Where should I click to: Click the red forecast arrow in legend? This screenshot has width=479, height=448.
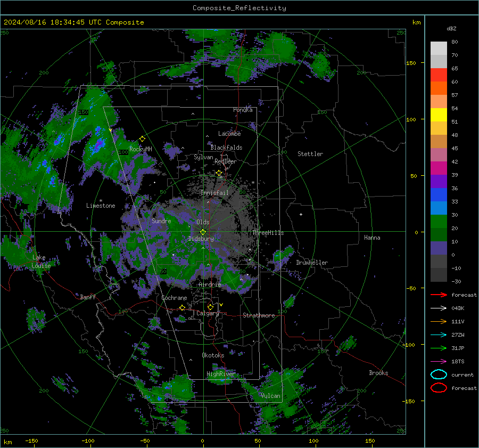(439, 295)
